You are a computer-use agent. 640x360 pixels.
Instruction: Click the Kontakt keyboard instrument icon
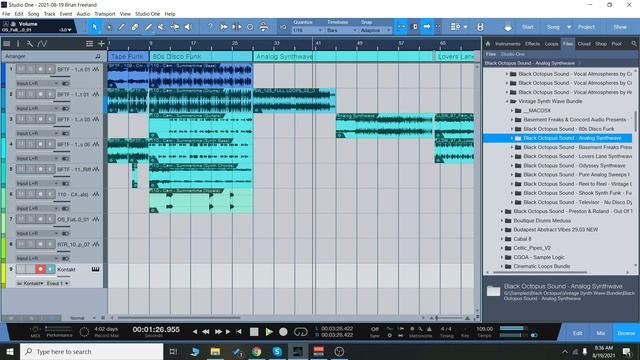coord(95,269)
